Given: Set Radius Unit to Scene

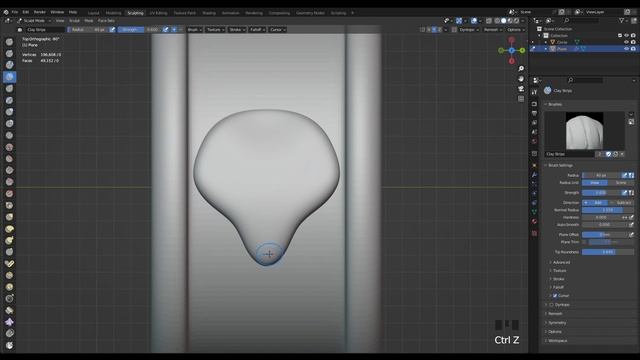Looking at the screenshot, I should point(621,182).
